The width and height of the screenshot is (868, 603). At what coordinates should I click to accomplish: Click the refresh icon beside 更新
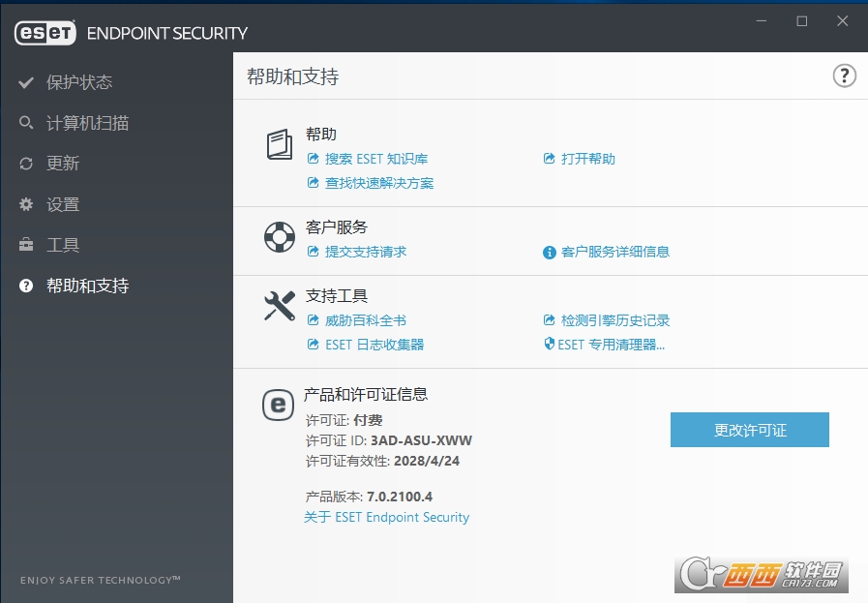click(26, 164)
